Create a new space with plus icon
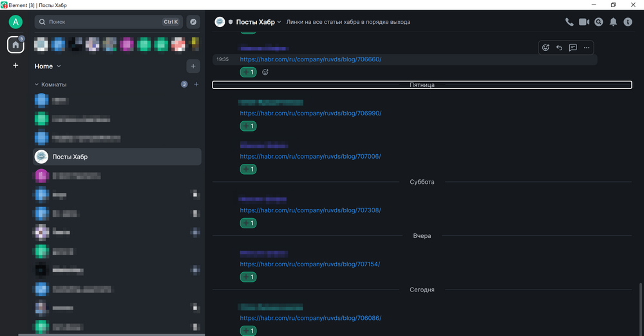 [15, 65]
